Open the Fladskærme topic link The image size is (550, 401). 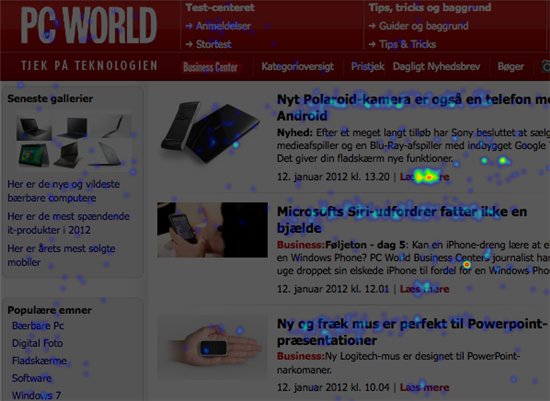(x=39, y=360)
